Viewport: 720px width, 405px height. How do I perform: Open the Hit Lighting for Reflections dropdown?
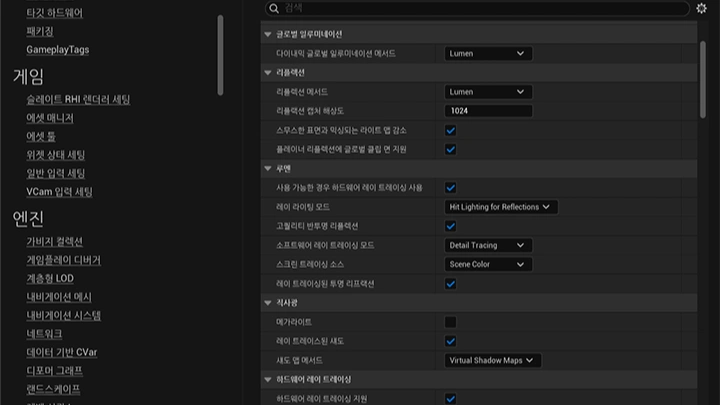pyautogui.click(x=501, y=207)
